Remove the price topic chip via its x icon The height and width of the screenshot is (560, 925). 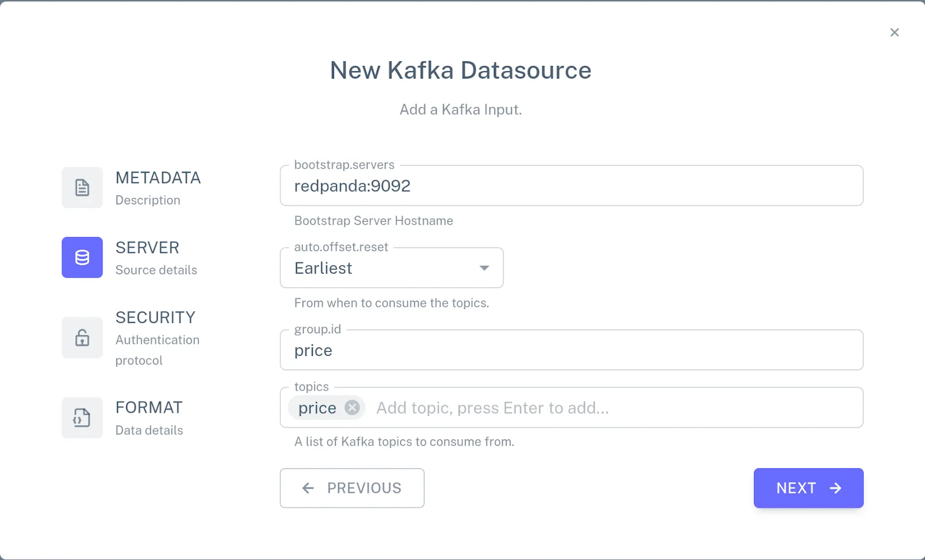(351, 407)
